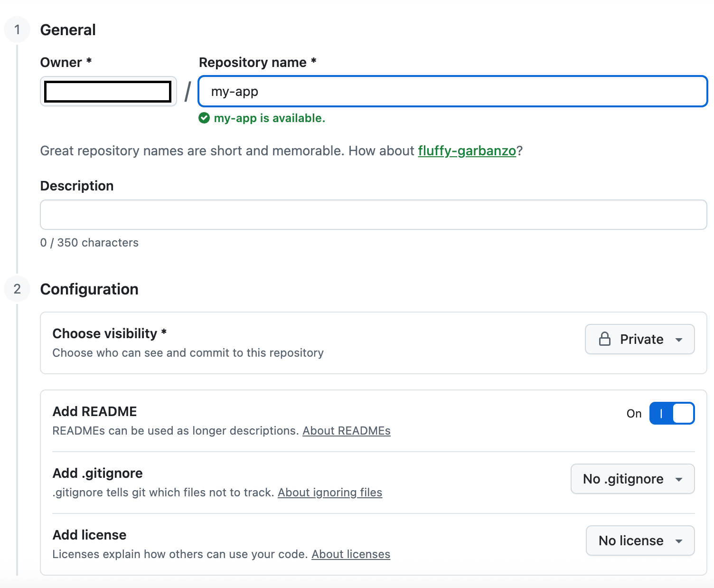This screenshot has height=588, width=714.
Task: Click the Choose visibility heading label
Action: (x=105, y=333)
